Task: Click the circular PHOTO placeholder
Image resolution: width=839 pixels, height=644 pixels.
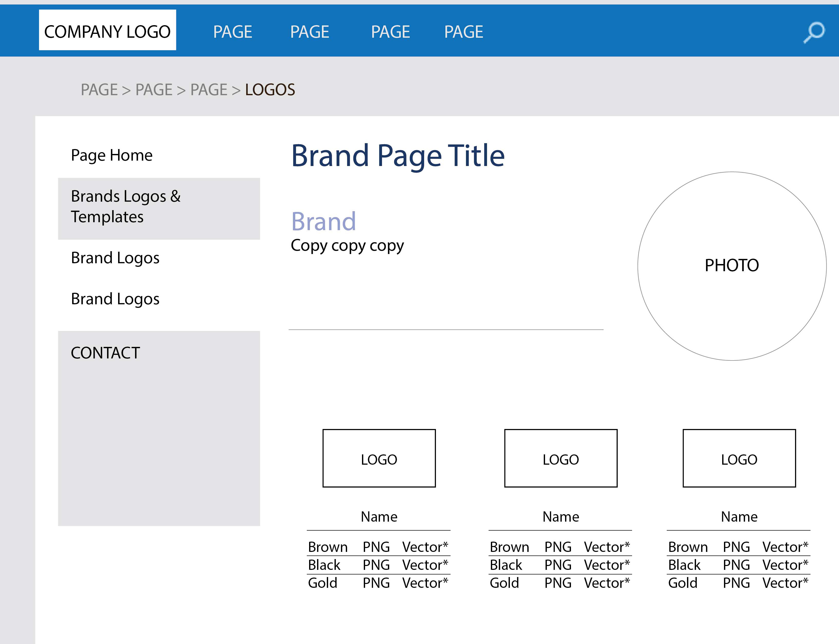Action: tap(732, 266)
